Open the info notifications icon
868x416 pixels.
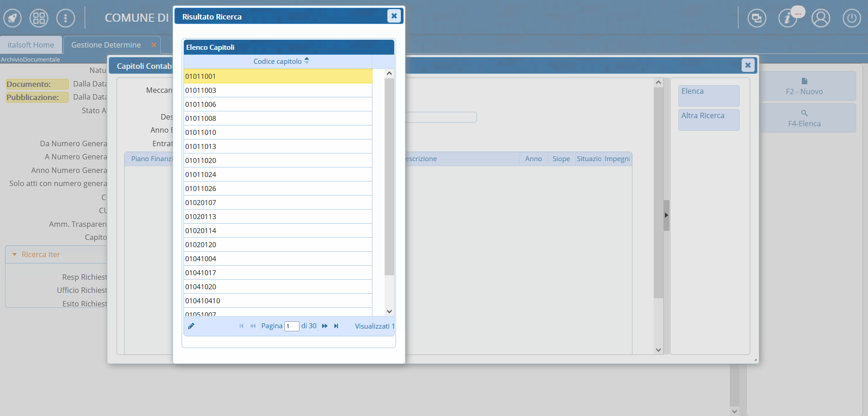[x=788, y=18]
